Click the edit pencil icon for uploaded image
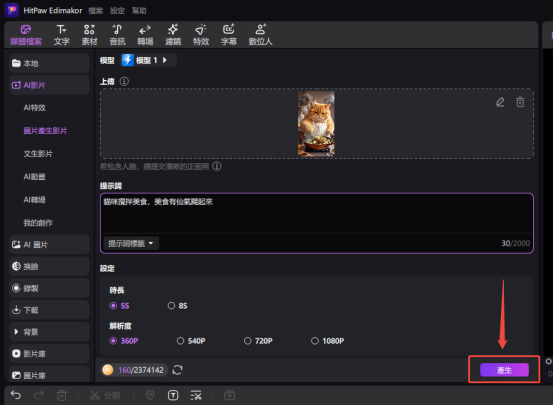 coord(500,102)
